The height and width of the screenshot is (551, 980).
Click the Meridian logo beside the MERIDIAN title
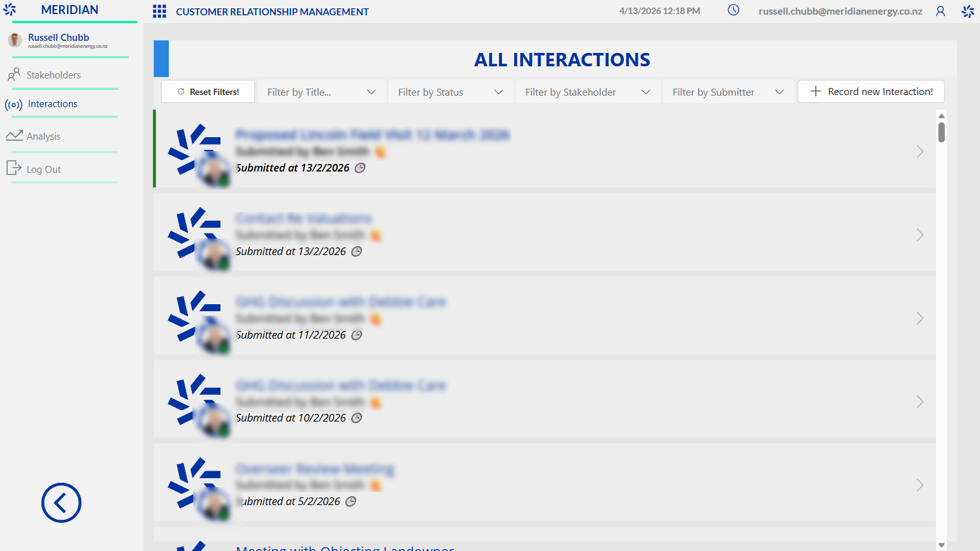[x=10, y=10]
